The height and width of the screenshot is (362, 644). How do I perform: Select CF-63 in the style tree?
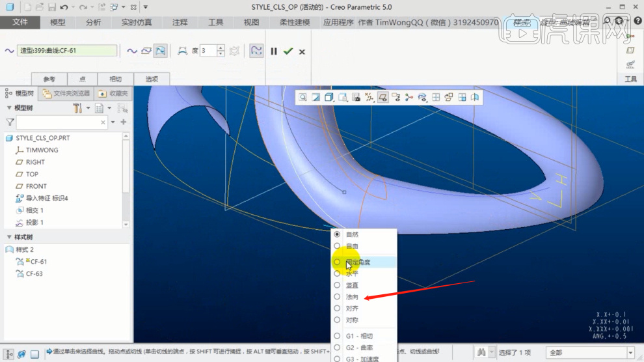click(34, 273)
